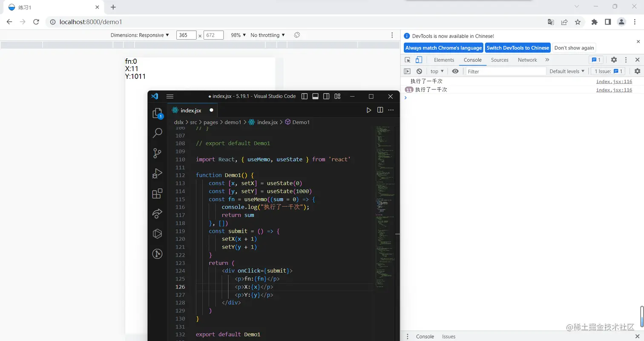Run the code with play icon
Image resolution: width=644 pixels, height=341 pixels.
[369, 110]
